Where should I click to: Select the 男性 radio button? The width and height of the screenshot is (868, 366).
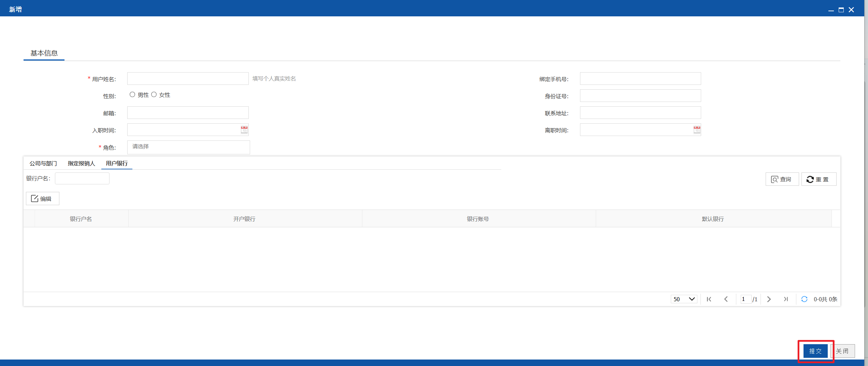pyautogui.click(x=132, y=95)
